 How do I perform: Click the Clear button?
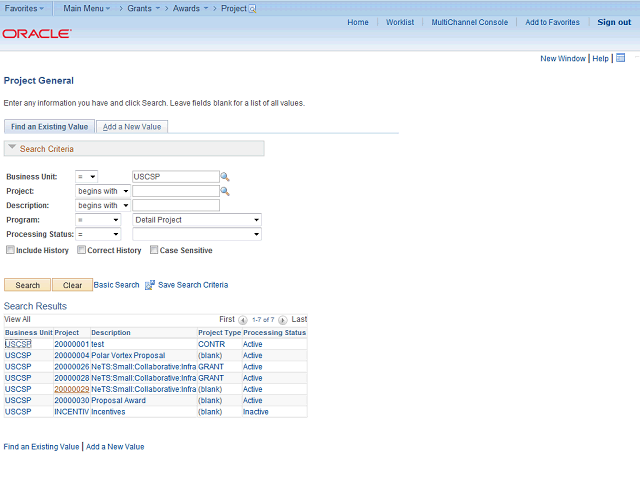pyautogui.click(x=72, y=285)
